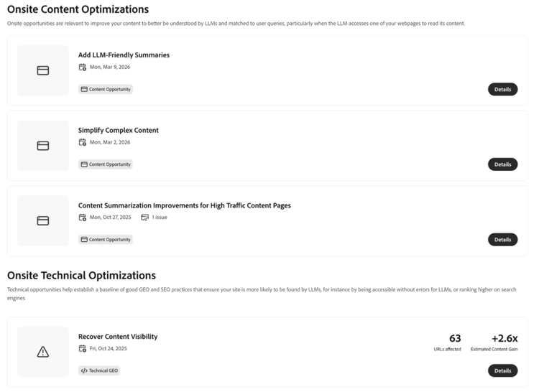Click the Technical GEO tag

pos(99,370)
